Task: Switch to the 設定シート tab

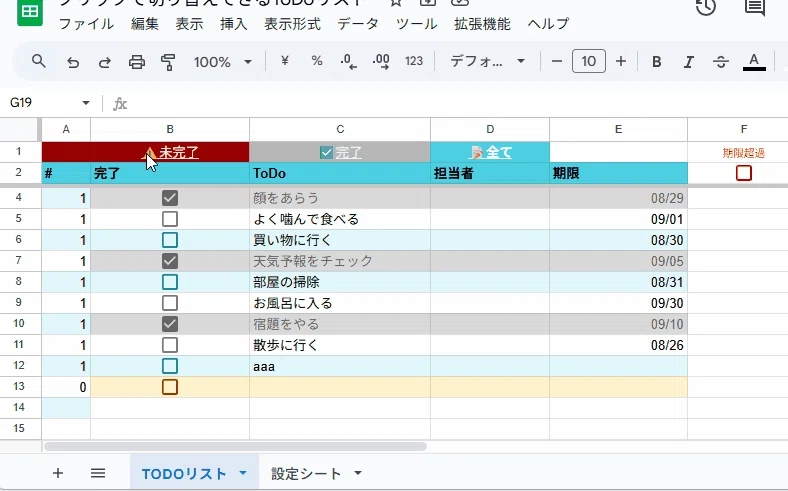Action: 306,473
